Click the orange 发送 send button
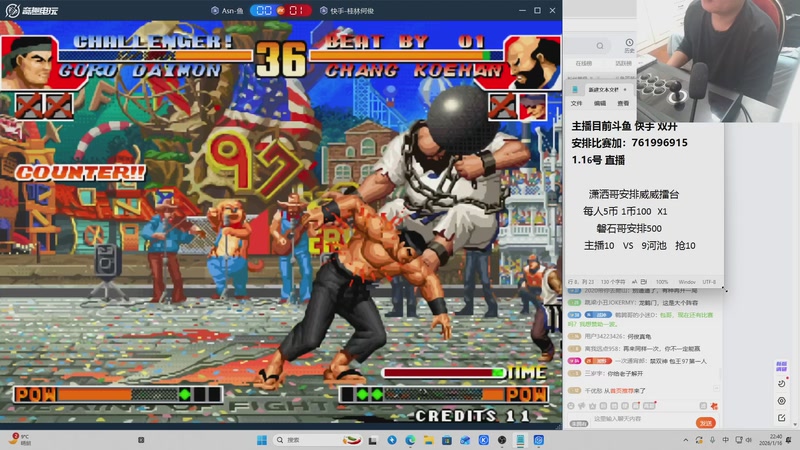Screen dimensions: 800x450 point(706,423)
